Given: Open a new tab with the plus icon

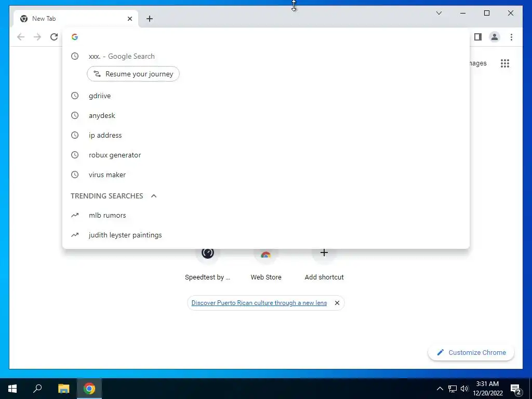Looking at the screenshot, I should 150,19.
